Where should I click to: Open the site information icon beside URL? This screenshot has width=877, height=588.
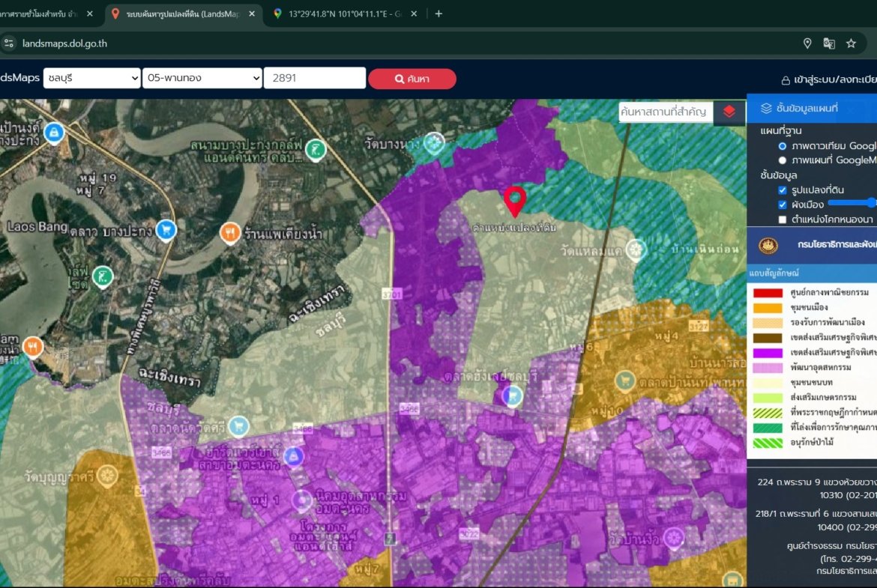point(9,43)
